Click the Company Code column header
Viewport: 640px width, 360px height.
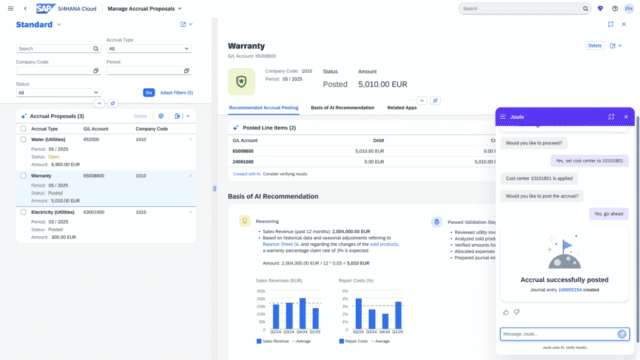click(152, 129)
